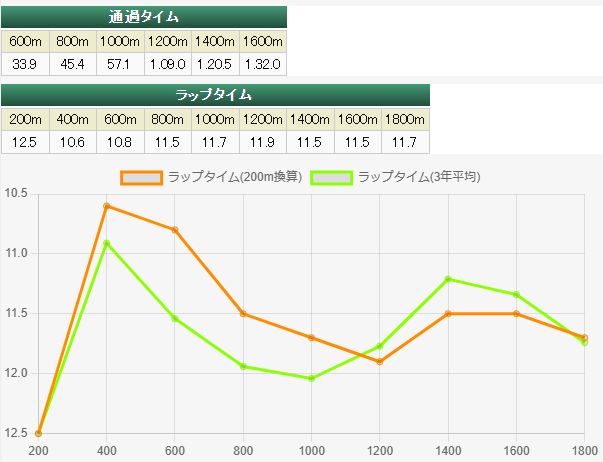The image size is (603, 462).
Task: Click the 1800m column header in ラップタイム table
Action: point(405,119)
